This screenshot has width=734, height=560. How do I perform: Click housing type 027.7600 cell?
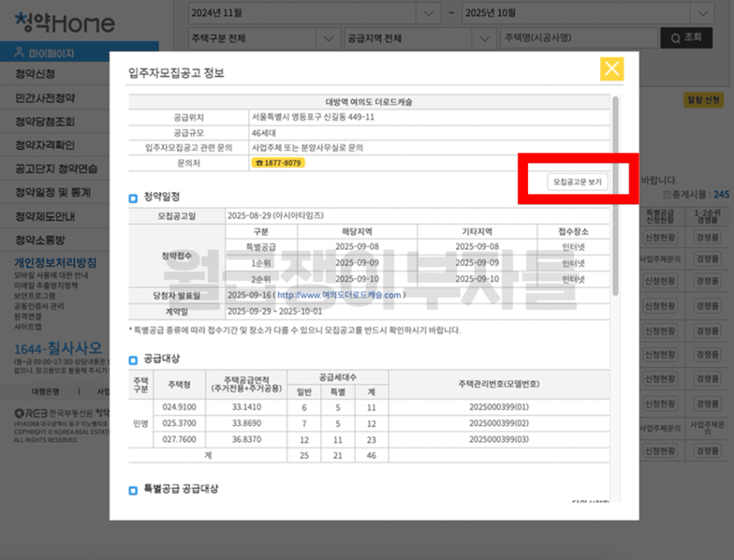click(180, 440)
